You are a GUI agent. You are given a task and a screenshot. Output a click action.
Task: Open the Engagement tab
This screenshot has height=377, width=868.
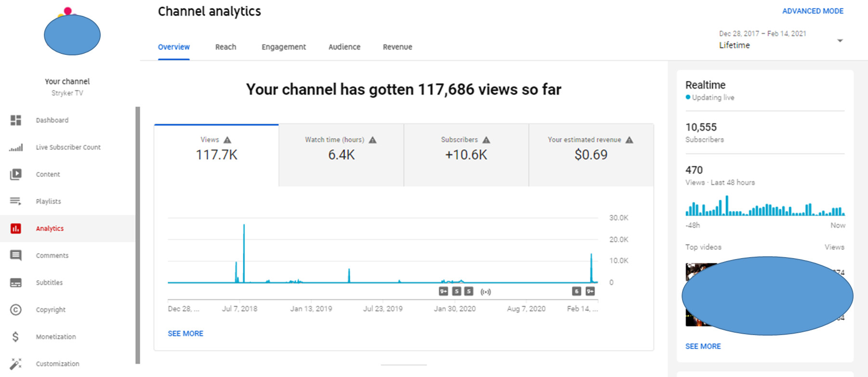284,47
